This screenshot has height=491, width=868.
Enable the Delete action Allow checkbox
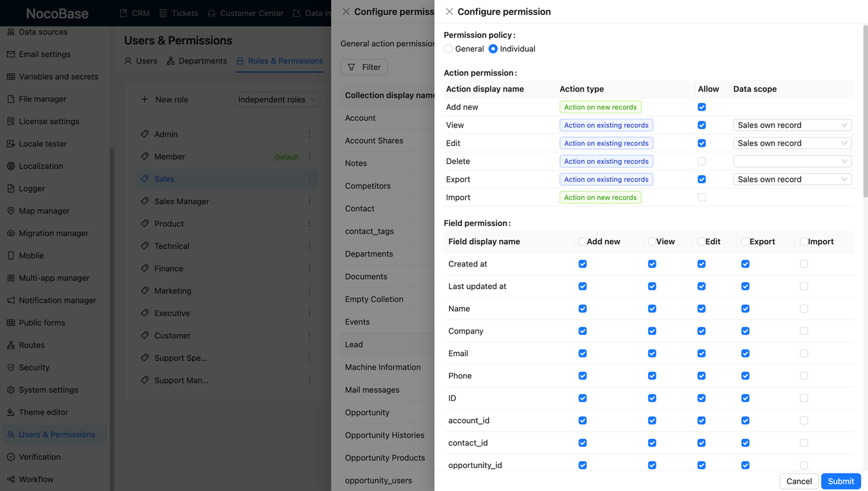point(701,161)
